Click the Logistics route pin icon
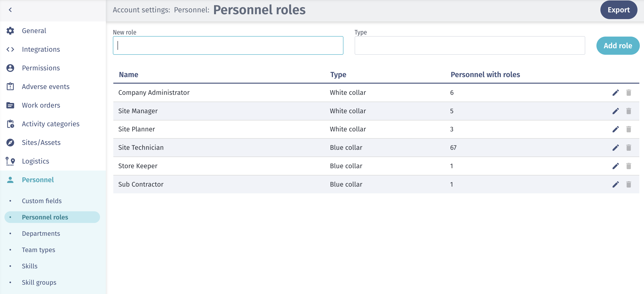 tap(10, 161)
